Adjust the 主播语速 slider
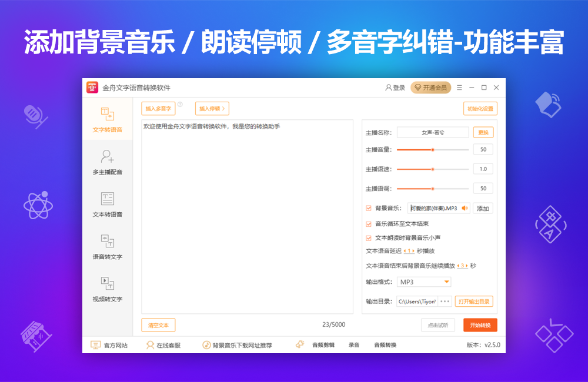Viewport: 588px width, 382px height. 433,169
